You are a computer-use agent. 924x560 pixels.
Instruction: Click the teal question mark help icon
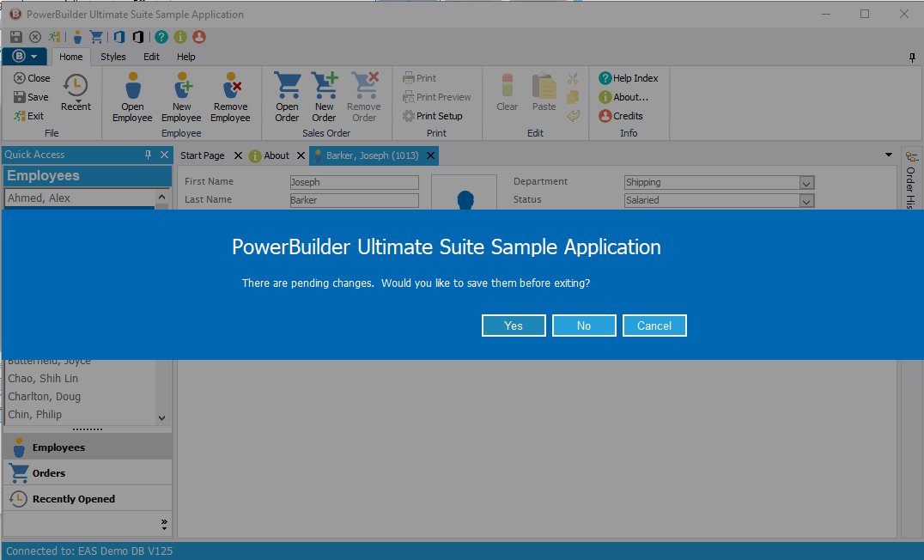coord(161,37)
